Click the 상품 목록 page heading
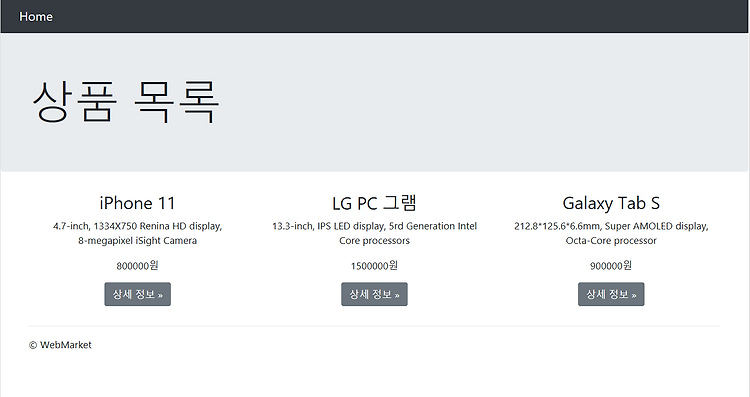This screenshot has width=750, height=397. 125,102
